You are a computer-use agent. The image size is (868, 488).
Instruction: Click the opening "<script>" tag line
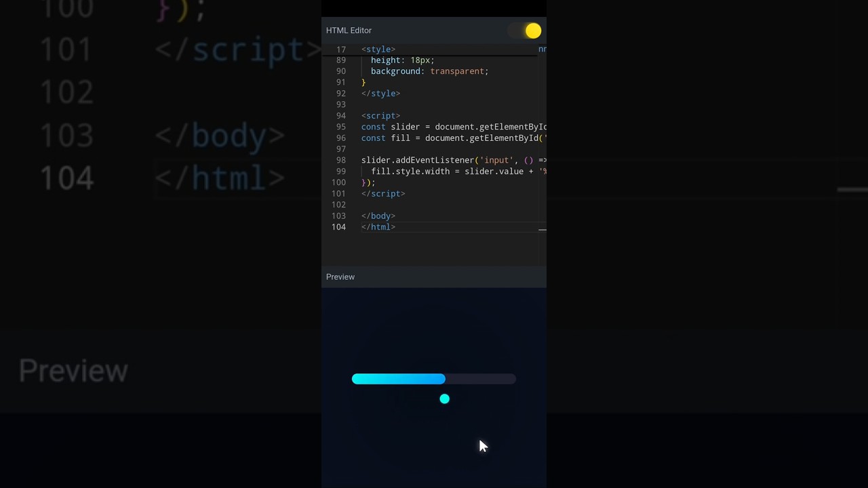(380, 116)
